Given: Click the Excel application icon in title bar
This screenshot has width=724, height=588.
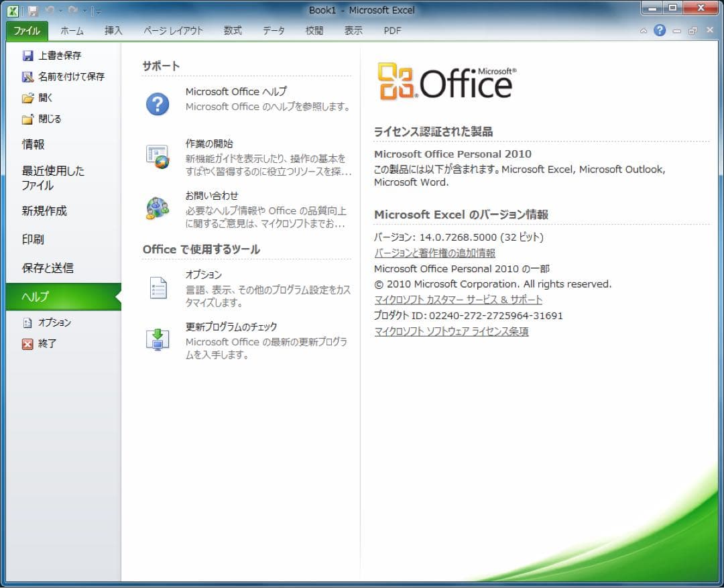Looking at the screenshot, I should coord(13,11).
